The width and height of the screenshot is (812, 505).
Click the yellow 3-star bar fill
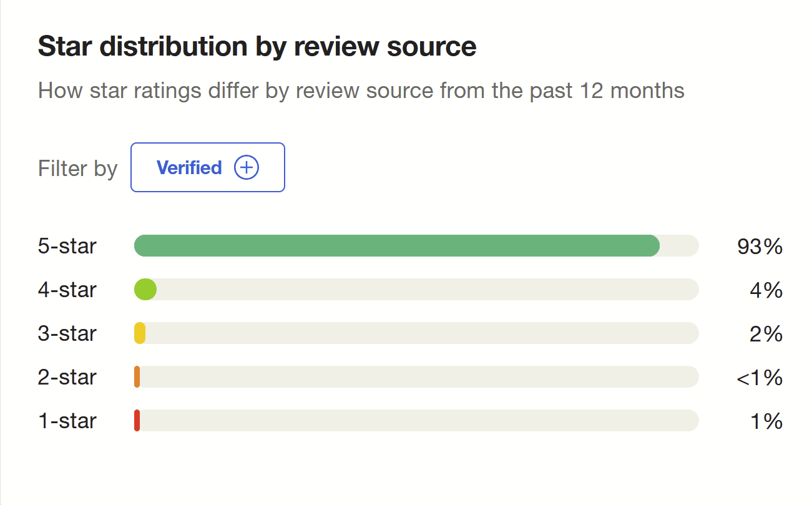[x=140, y=333]
